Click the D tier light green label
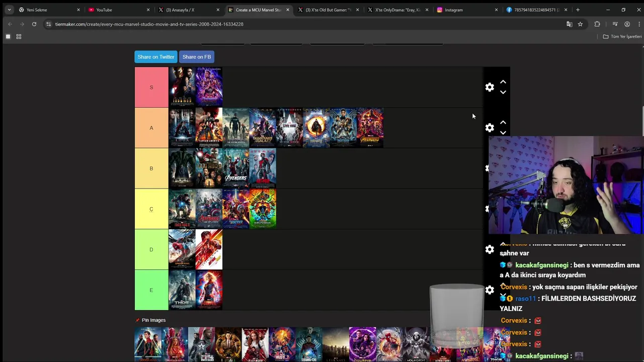Image resolution: width=644 pixels, height=362 pixels. (151, 249)
